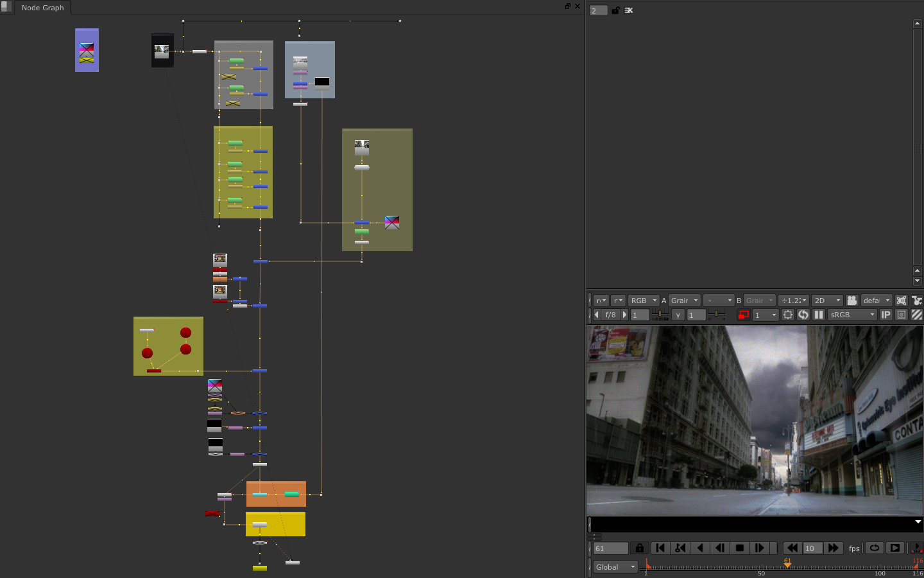924x578 pixels.
Task: Click the gamma toggle button
Action: [678, 315]
